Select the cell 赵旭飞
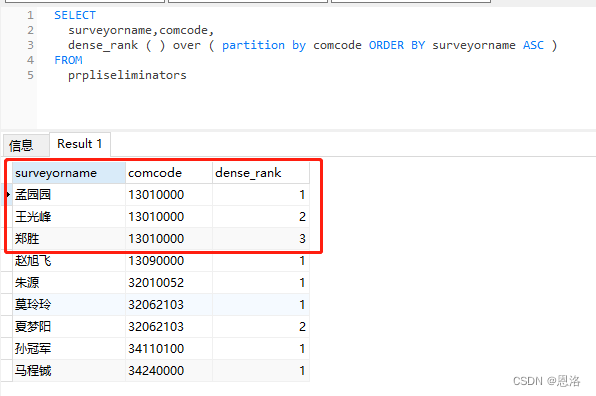 (x=69, y=261)
